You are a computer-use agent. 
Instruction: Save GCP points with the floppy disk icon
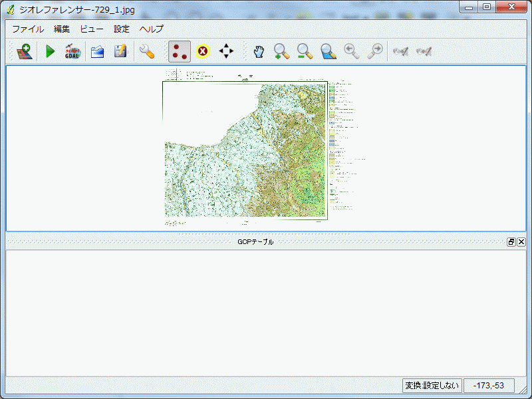(x=120, y=51)
